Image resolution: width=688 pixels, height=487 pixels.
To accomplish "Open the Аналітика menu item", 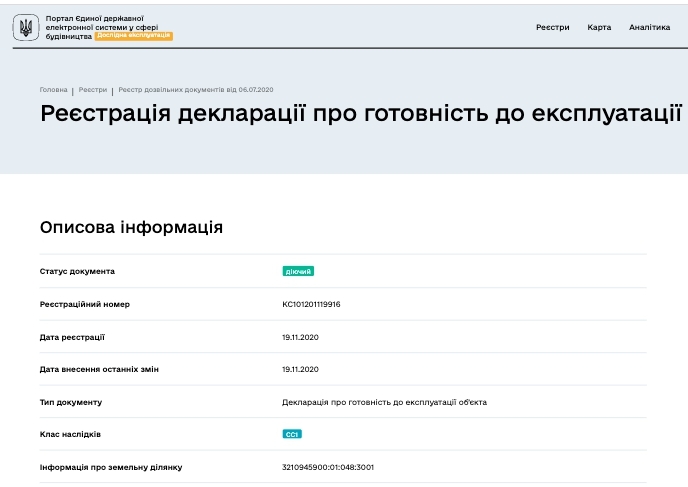I will coord(649,27).
